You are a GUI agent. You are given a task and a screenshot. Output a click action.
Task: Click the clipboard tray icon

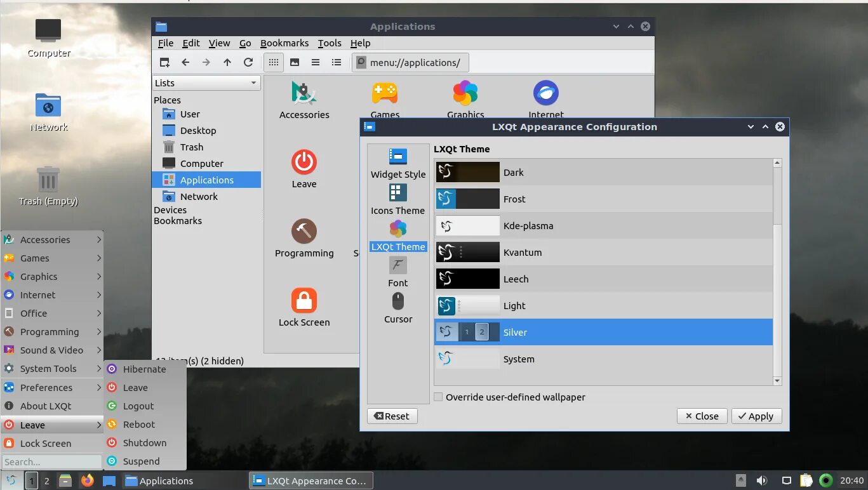coord(806,480)
